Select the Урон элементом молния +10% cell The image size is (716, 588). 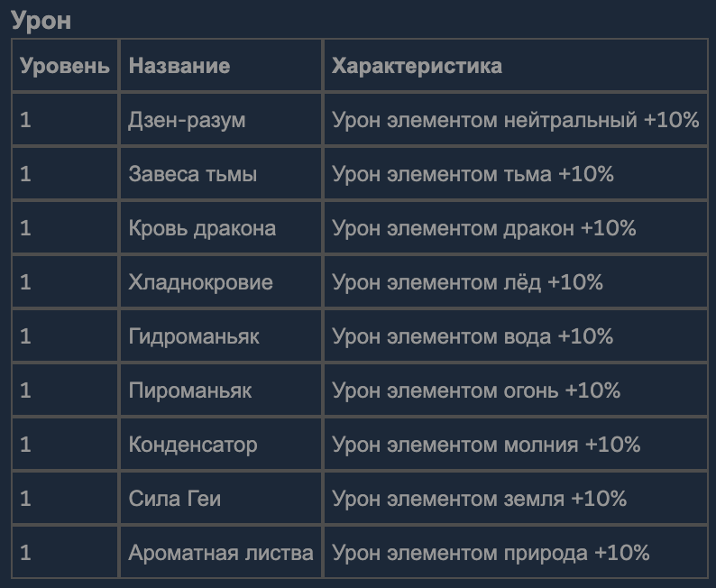tap(516, 445)
